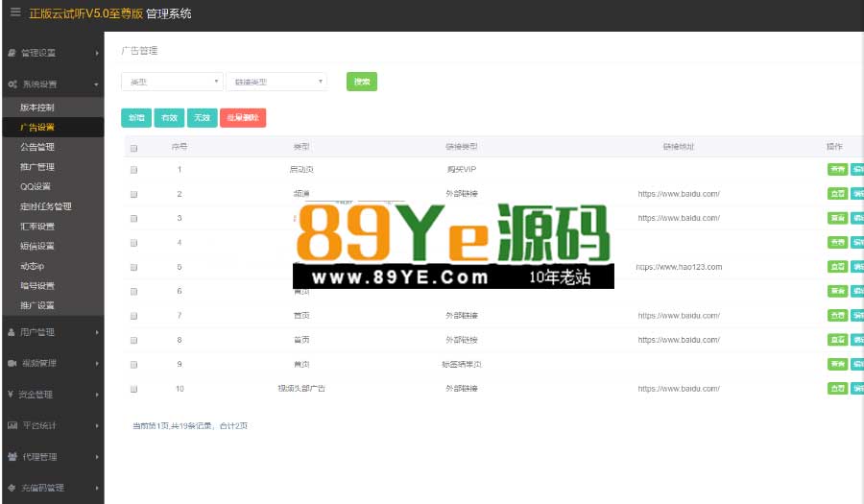864x504 pixels.
Task: Click the green 搜索 search button
Action: pyautogui.click(x=362, y=82)
